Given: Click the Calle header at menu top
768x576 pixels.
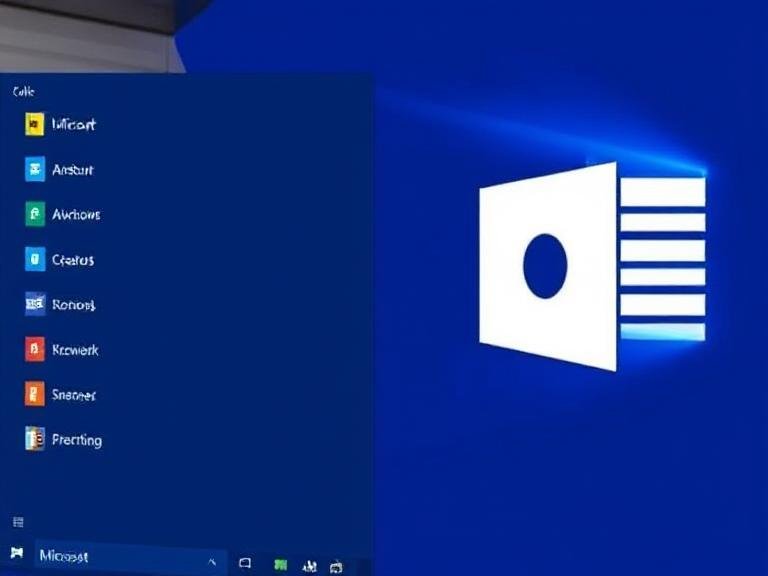Looking at the screenshot, I should click(x=23, y=91).
